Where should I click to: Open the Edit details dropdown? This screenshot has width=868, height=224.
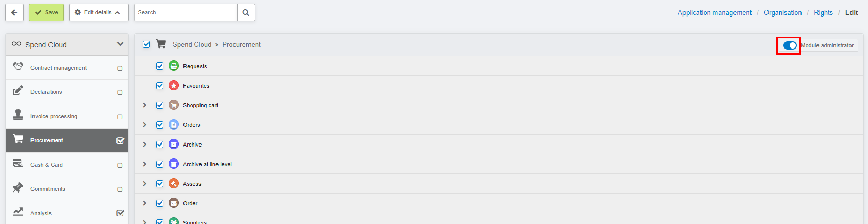(x=99, y=12)
